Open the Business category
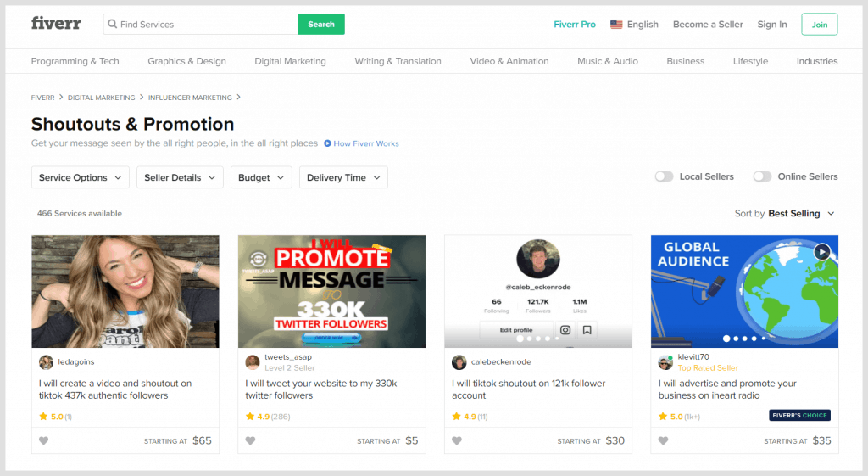The height and width of the screenshot is (476, 868). tap(685, 61)
